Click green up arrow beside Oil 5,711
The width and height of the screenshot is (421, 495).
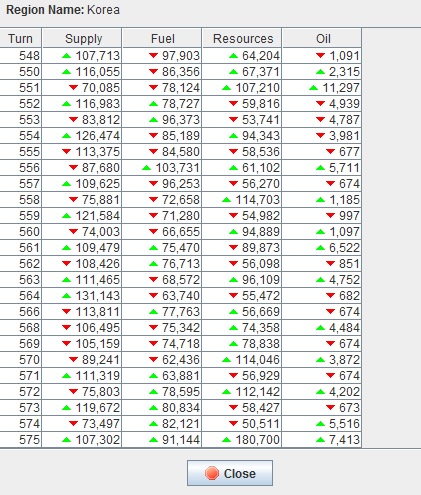[320, 168]
